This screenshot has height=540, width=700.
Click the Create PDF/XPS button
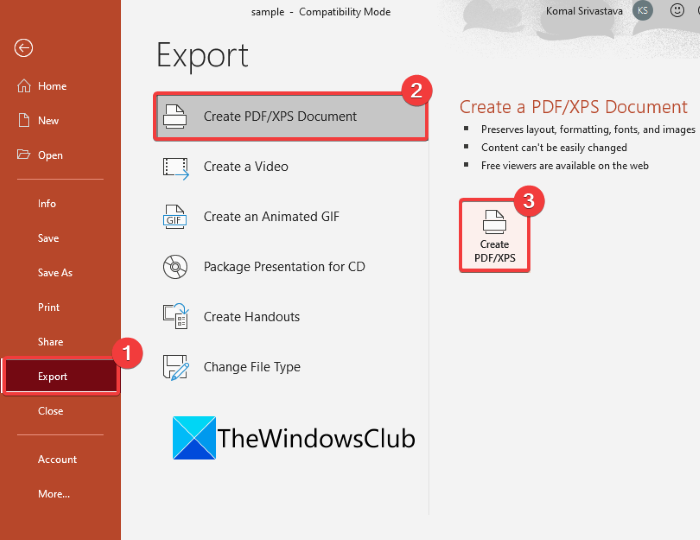(495, 236)
